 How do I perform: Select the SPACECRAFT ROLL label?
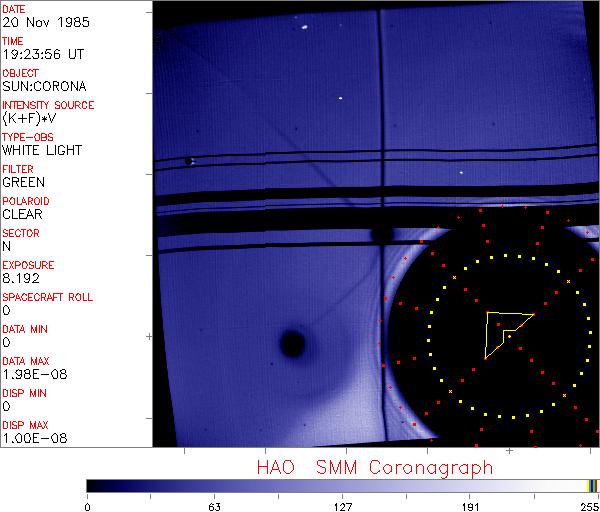(x=47, y=297)
